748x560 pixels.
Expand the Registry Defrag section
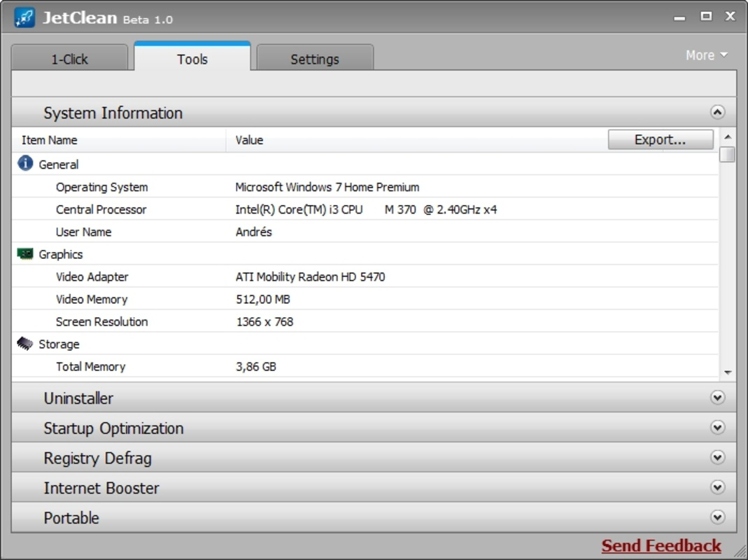(717, 457)
